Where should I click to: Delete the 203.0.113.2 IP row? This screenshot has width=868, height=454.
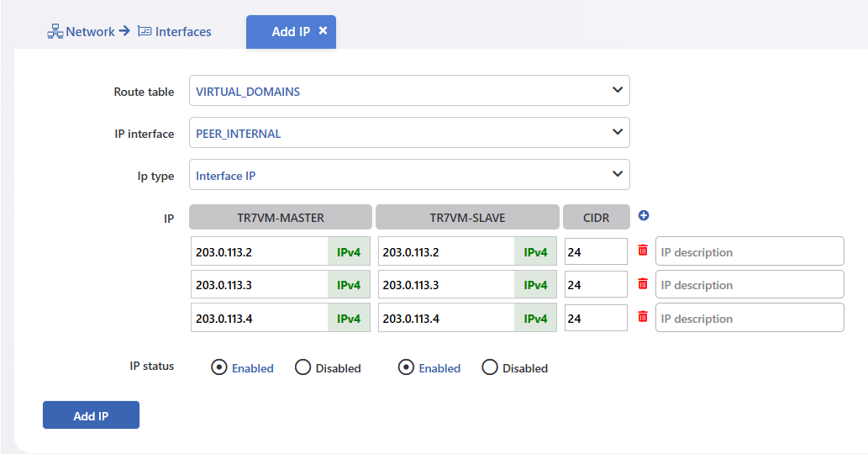tap(643, 251)
